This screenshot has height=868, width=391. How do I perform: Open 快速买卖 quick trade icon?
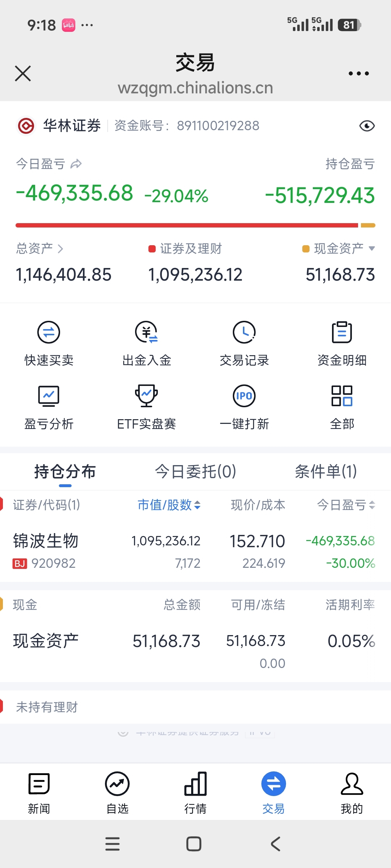(49, 332)
